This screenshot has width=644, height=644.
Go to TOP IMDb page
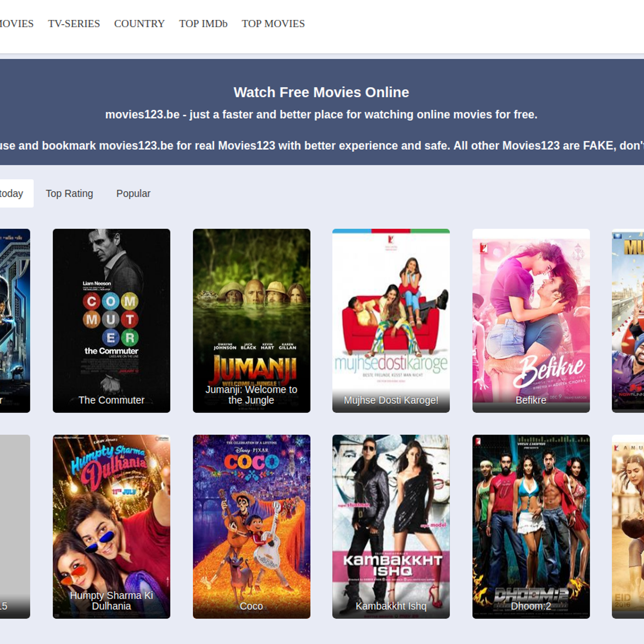203,24
